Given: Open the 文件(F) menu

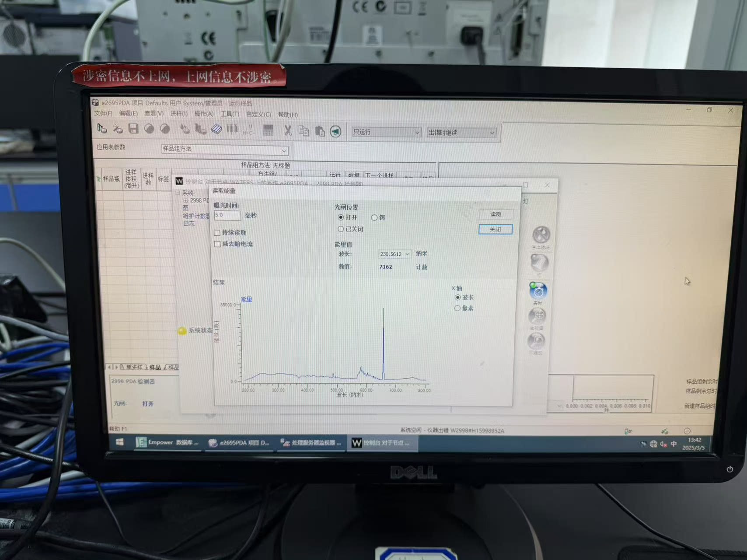Looking at the screenshot, I should coord(103,113).
